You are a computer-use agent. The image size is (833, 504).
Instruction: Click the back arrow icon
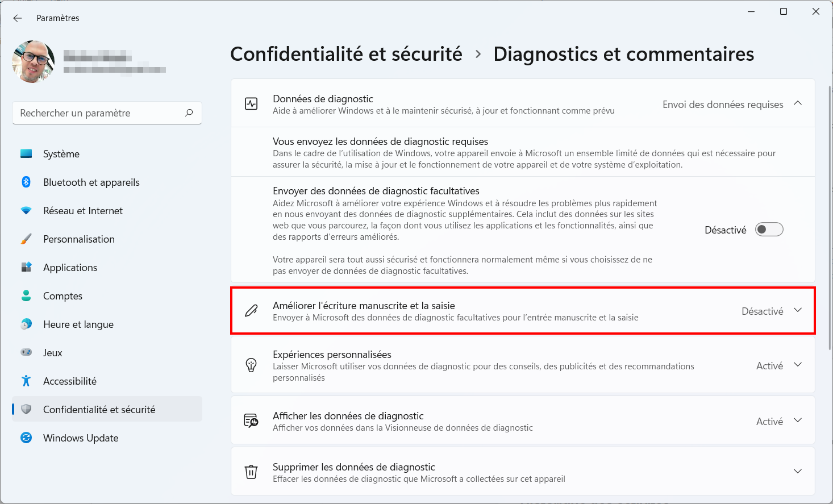18,18
